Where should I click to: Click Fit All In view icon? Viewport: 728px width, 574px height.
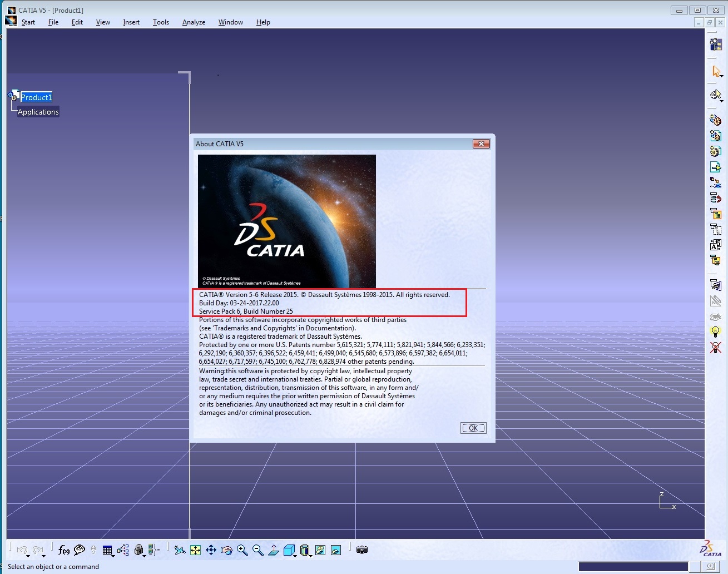coord(195,550)
